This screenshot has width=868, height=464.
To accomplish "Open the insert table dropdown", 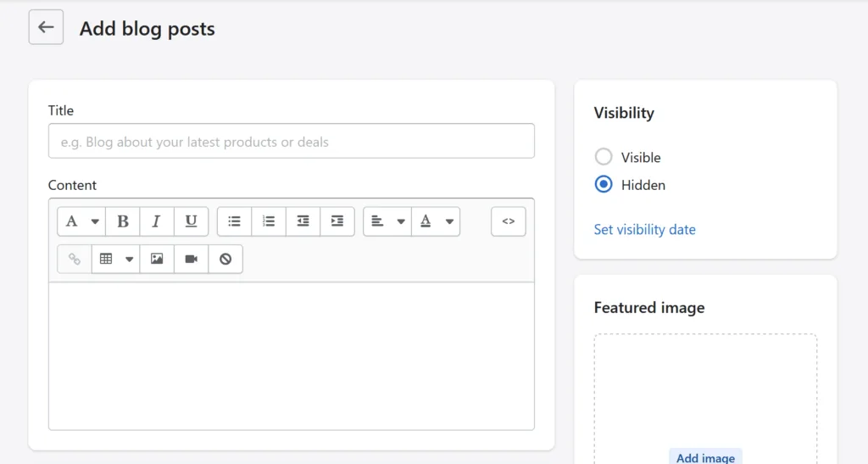I will (x=116, y=260).
